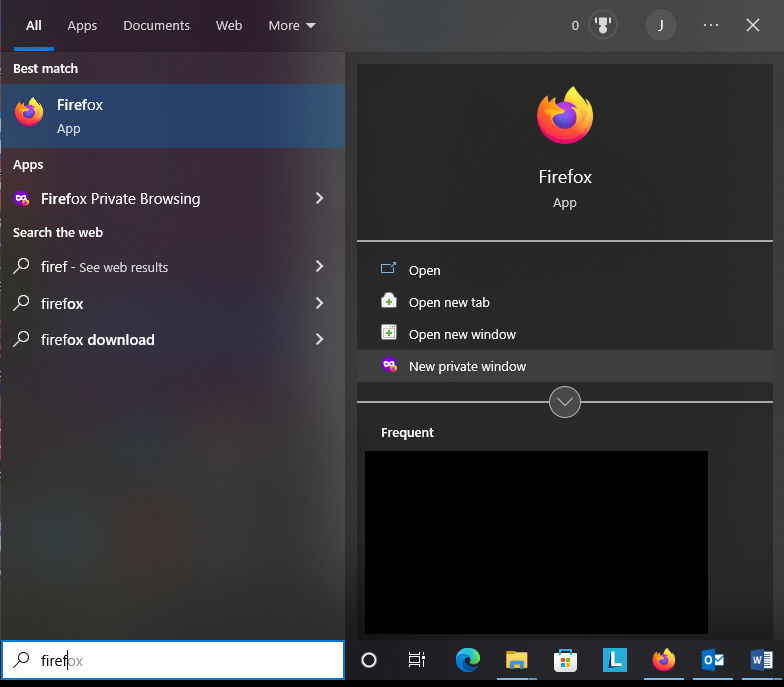Open the three-dots options menu

[x=710, y=25]
